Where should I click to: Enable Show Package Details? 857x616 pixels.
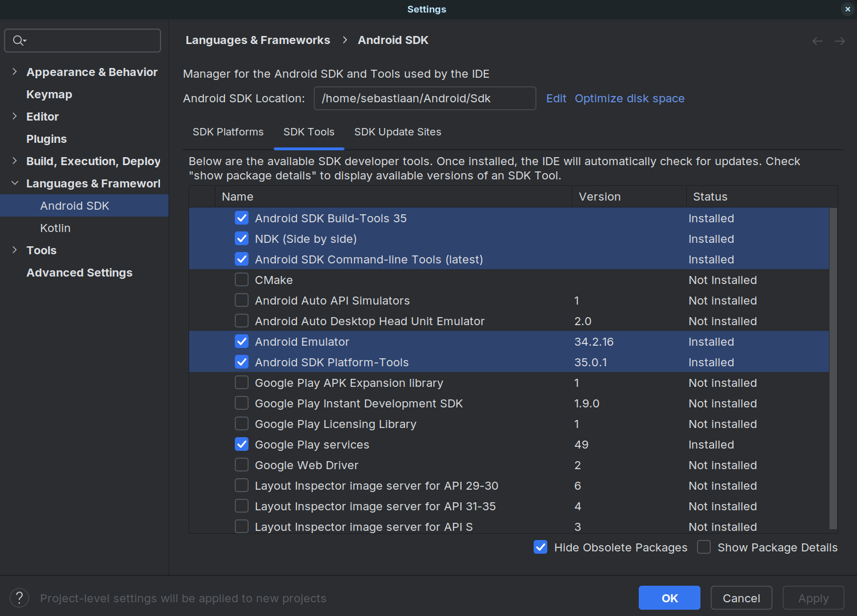coord(703,547)
